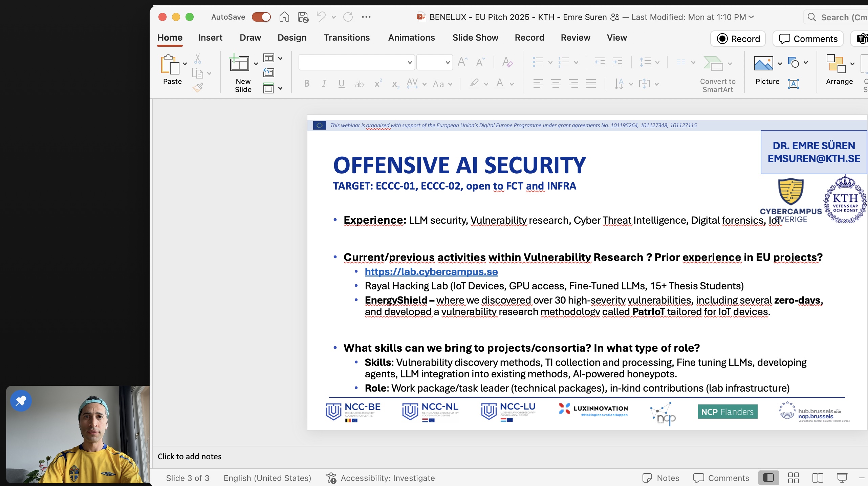868x486 pixels.
Task: Click the Home icon in title bar
Action: coord(284,17)
